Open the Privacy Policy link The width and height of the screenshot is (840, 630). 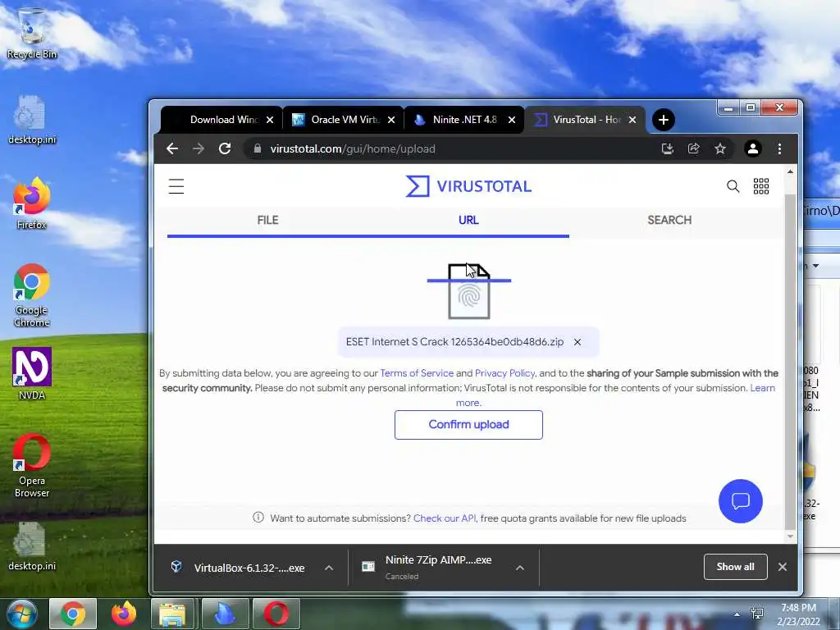point(504,373)
